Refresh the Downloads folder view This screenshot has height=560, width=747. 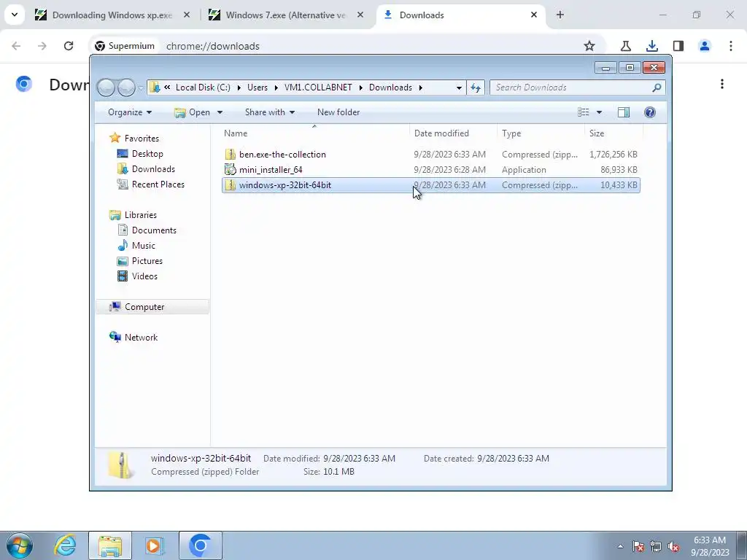(x=476, y=87)
